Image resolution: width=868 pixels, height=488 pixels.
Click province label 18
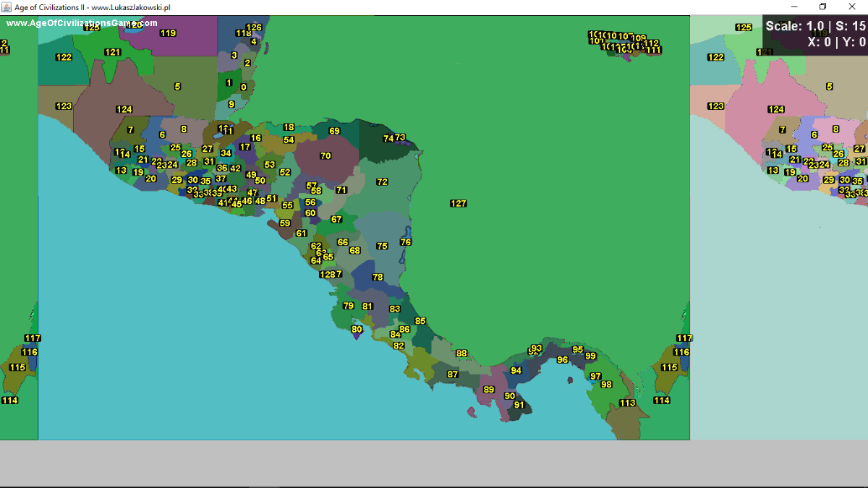click(x=289, y=127)
